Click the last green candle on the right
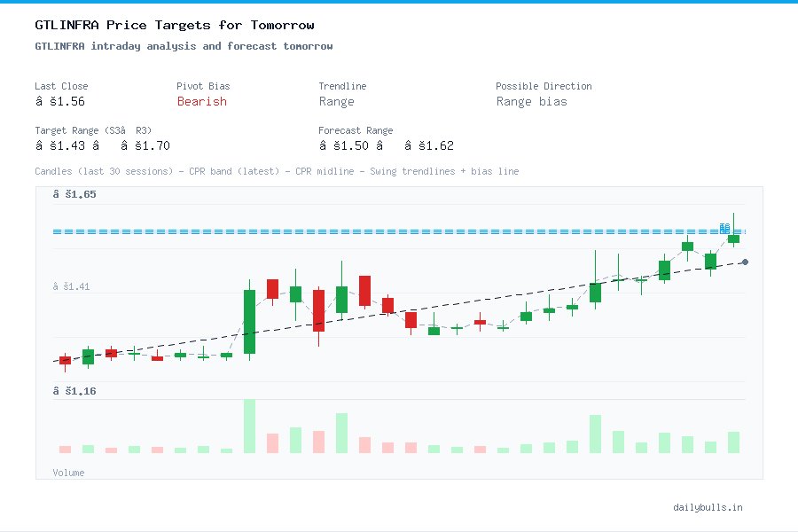The height and width of the screenshot is (532, 798). coord(733,239)
